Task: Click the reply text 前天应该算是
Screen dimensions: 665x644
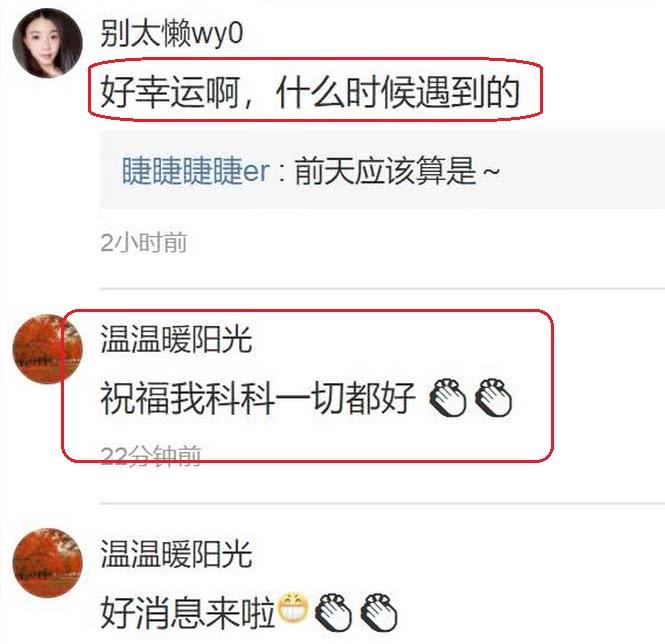Action: [x=384, y=171]
